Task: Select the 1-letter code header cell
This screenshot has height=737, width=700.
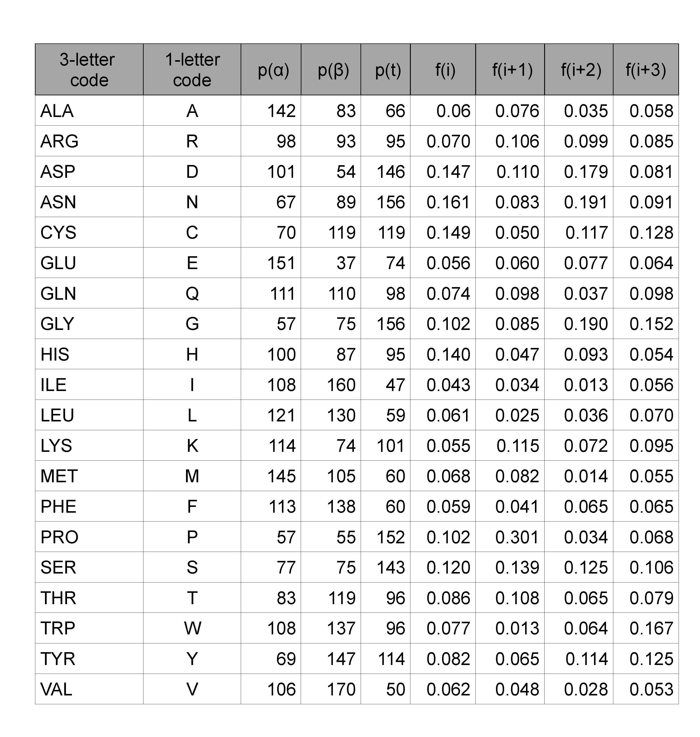Action: (192, 70)
